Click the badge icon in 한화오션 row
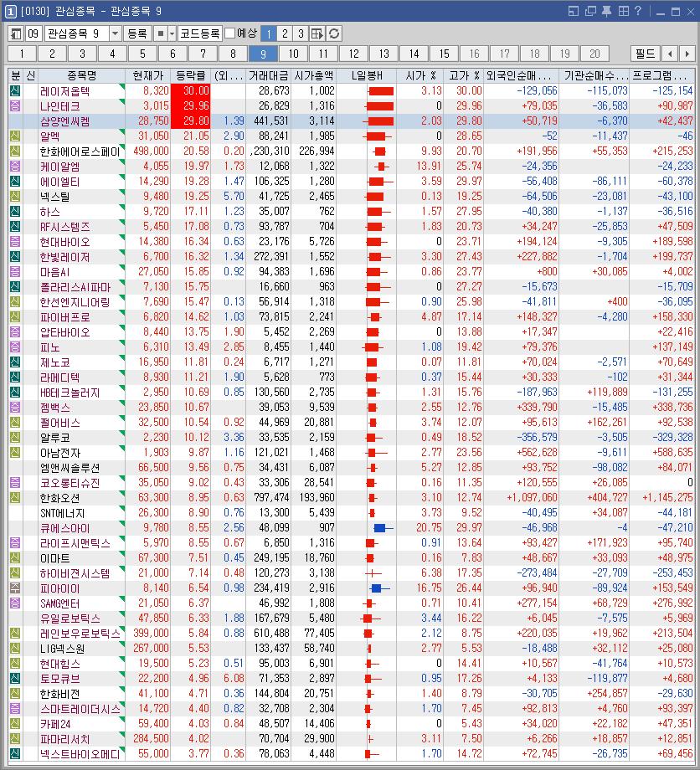This screenshot has height=770, width=700. (15, 497)
